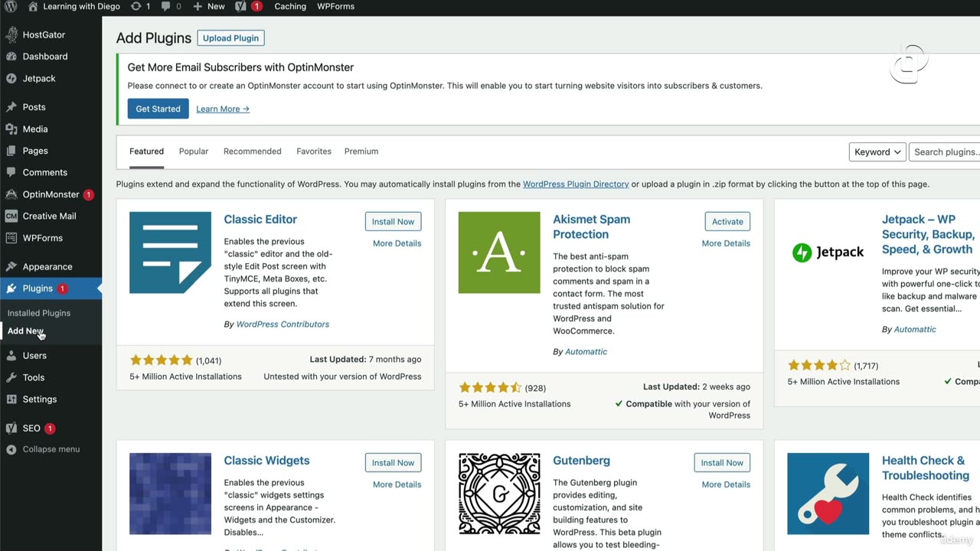Click the Posts pin icon

click(11, 107)
